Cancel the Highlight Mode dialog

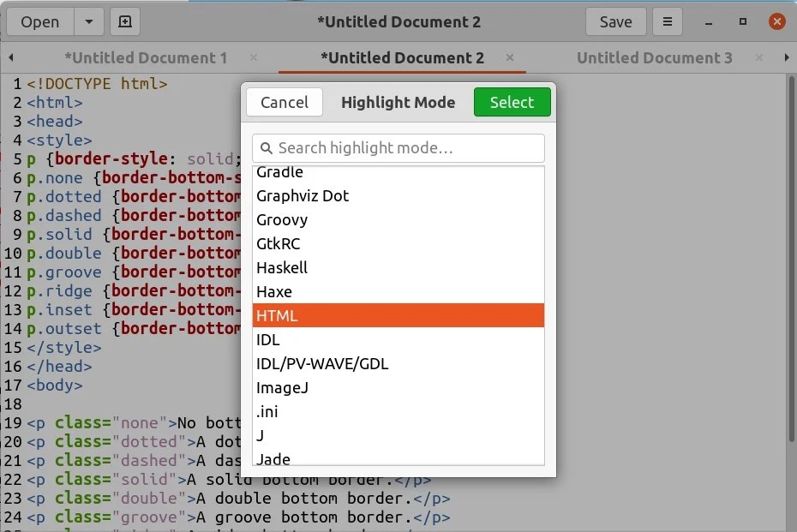point(284,101)
